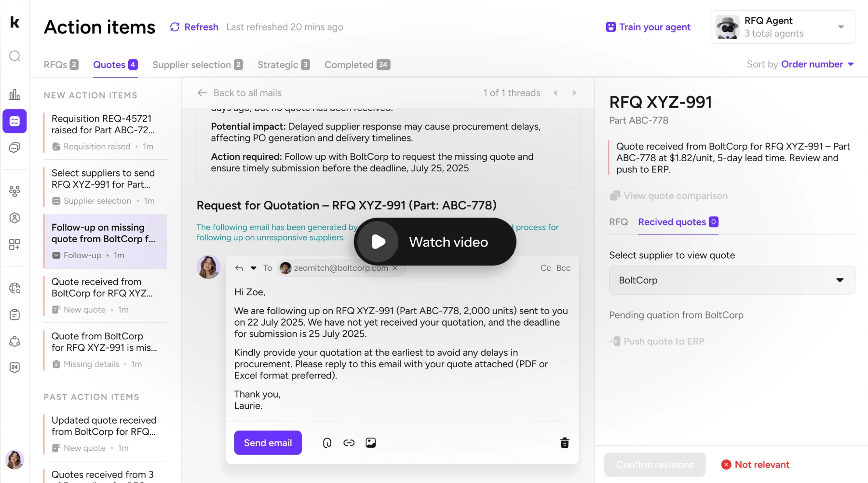
Task: Open the analytics bar chart icon
Action: coord(15,95)
